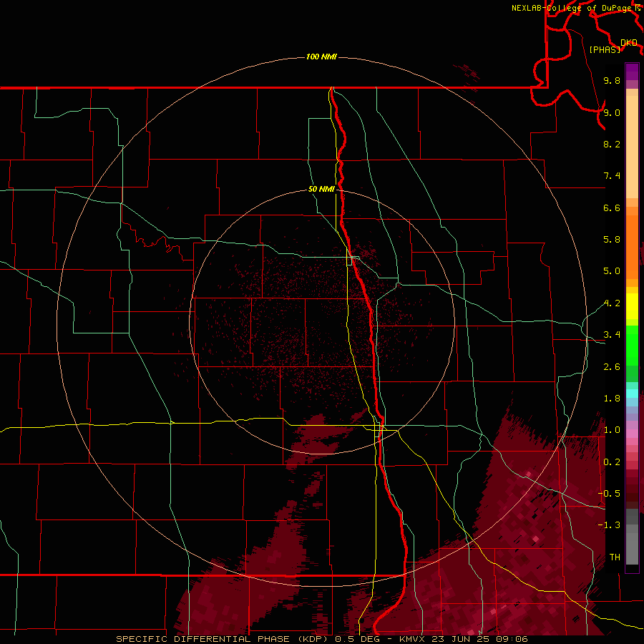Click the 5.0 value on the color scale
This screenshot has height=644, width=644.
click(x=612, y=271)
